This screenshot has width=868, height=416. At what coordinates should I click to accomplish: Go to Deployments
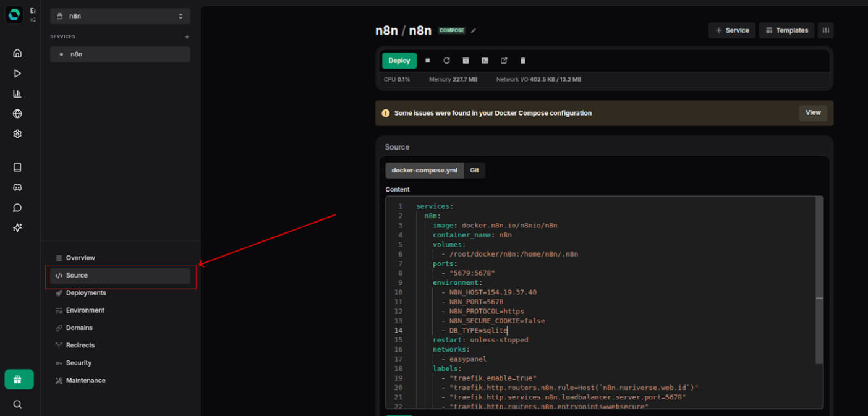click(x=120, y=293)
